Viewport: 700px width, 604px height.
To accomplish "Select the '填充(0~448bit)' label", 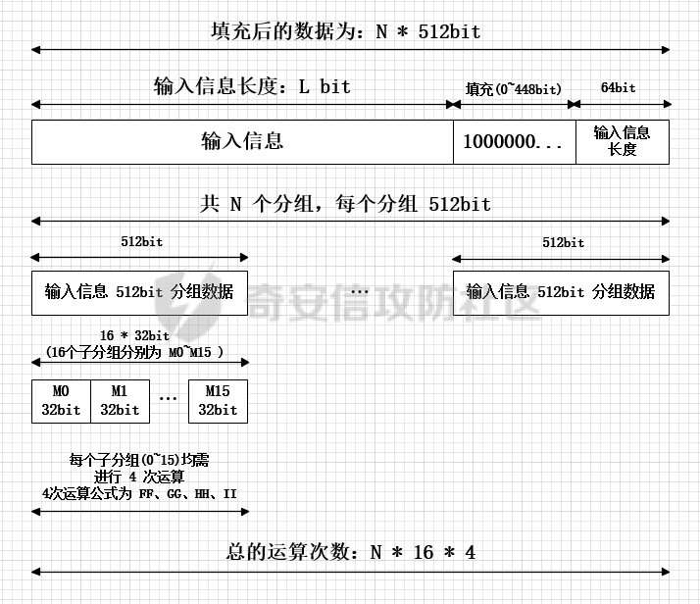I will [514, 89].
